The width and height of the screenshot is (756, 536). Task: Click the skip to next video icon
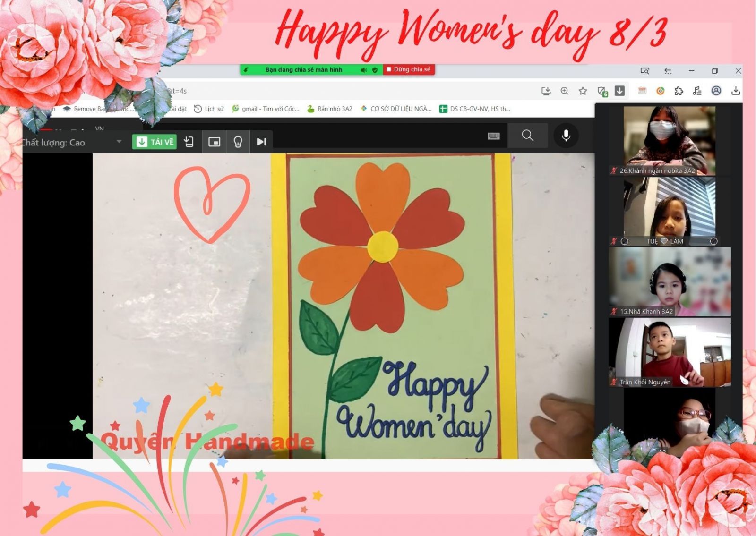[x=261, y=142]
